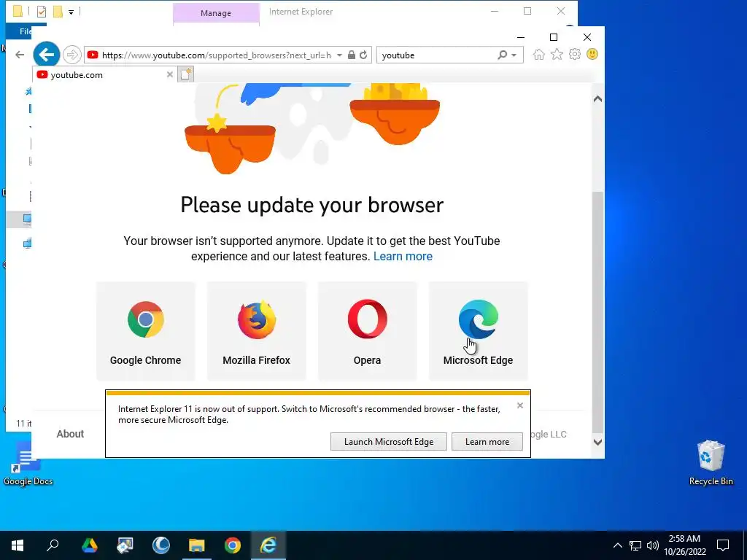This screenshot has width=747, height=560.
Task: Go to home page icon
Action: tap(539, 54)
